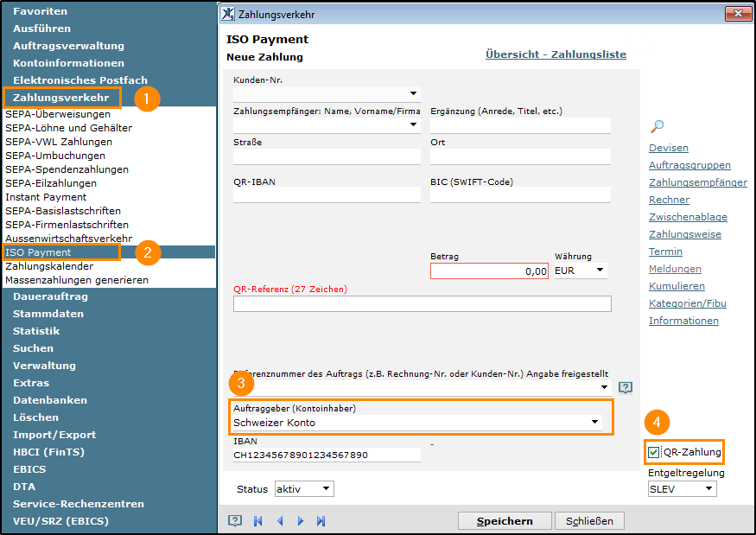Focus the QR-IBAN input field
The image size is (756, 535).
tap(327, 195)
